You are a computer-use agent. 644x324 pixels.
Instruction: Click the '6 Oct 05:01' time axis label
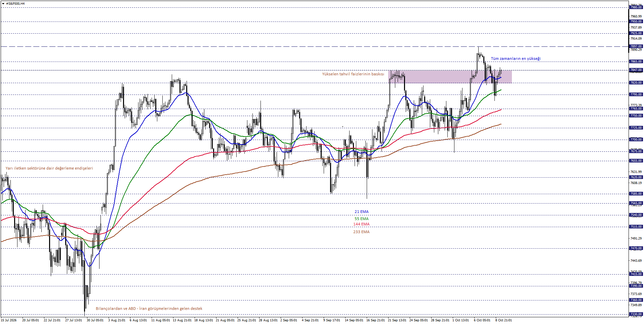point(482,320)
